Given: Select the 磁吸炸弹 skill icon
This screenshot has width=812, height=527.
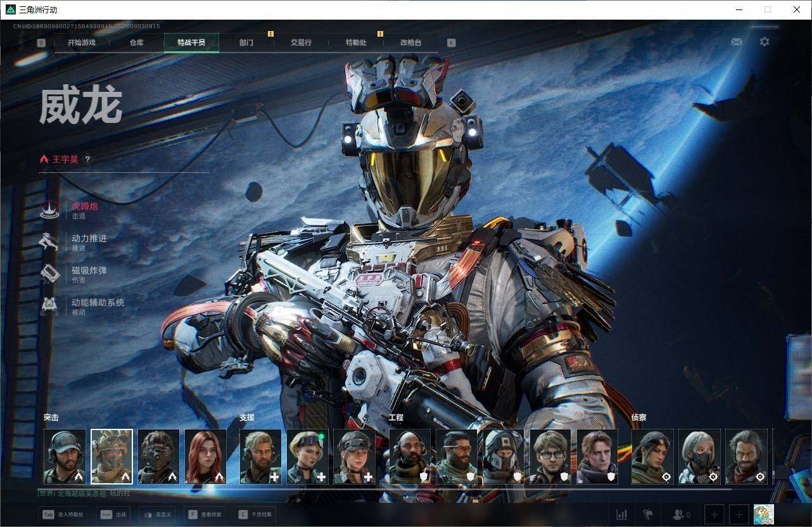Looking at the screenshot, I should click(49, 274).
